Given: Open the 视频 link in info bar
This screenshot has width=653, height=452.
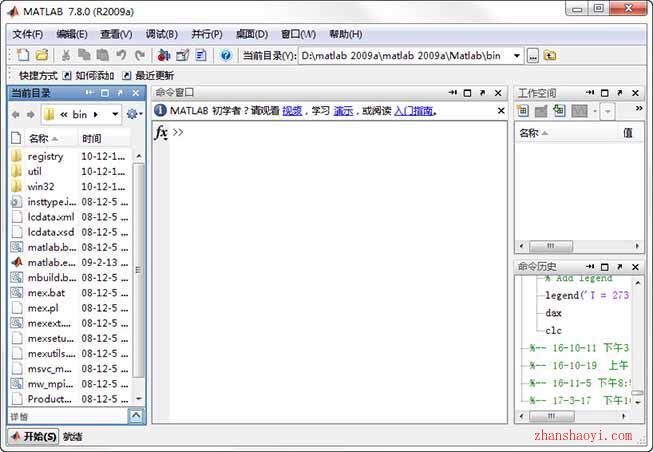Looking at the screenshot, I should [292, 111].
